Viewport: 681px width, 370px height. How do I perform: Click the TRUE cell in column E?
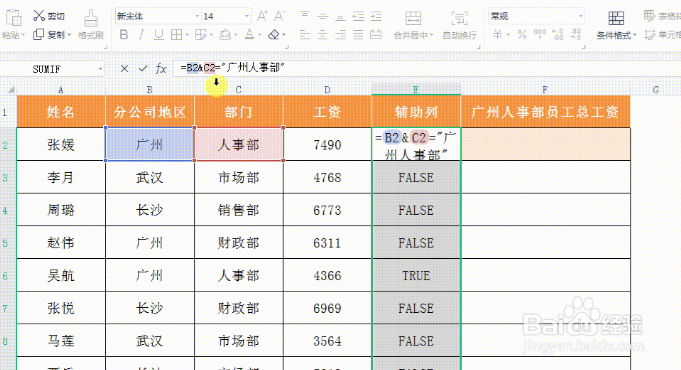click(x=416, y=275)
